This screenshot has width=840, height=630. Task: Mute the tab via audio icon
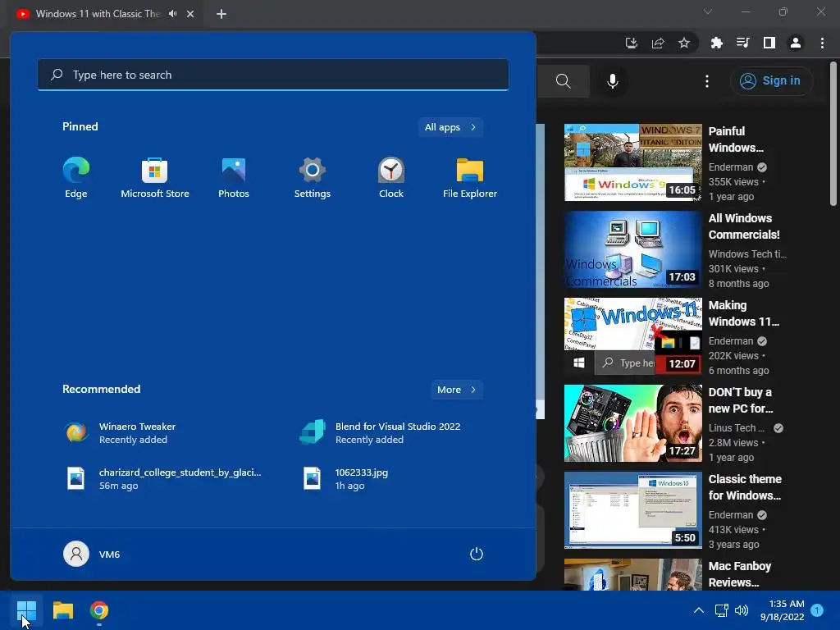pyautogui.click(x=172, y=14)
